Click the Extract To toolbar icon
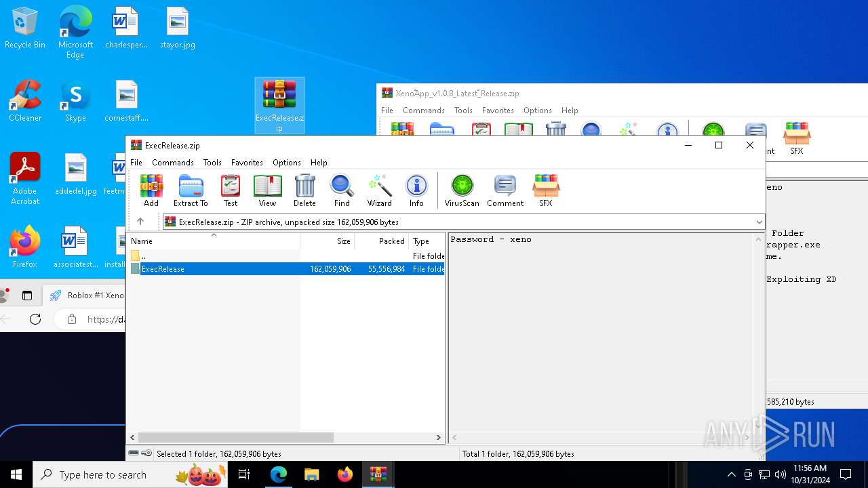Screen dimensions: 868x488 click(191, 190)
